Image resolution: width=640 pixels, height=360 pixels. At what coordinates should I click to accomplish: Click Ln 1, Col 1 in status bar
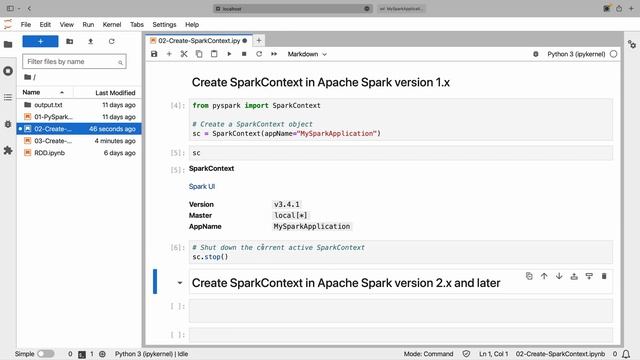pyautogui.click(x=493, y=354)
